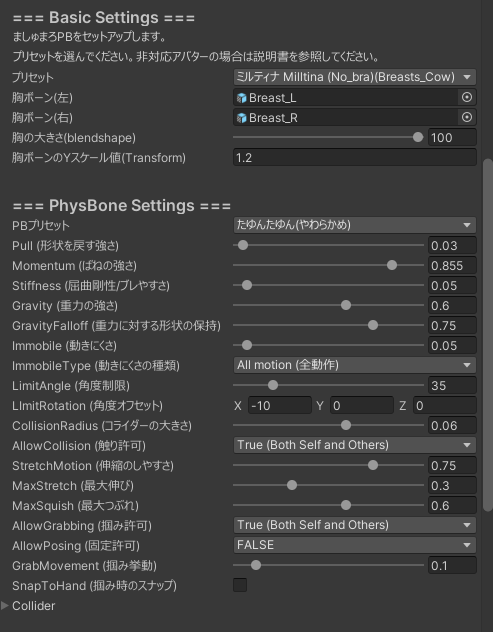The width and height of the screenshot is (493, 632).
Task: Expand the Collider foldout
Action: coord(5,605)
